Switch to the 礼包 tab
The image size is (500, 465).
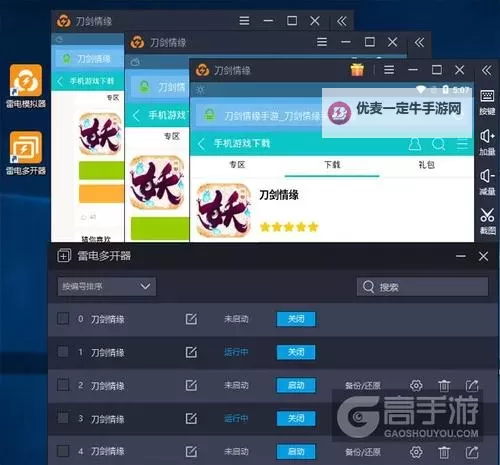427,165
